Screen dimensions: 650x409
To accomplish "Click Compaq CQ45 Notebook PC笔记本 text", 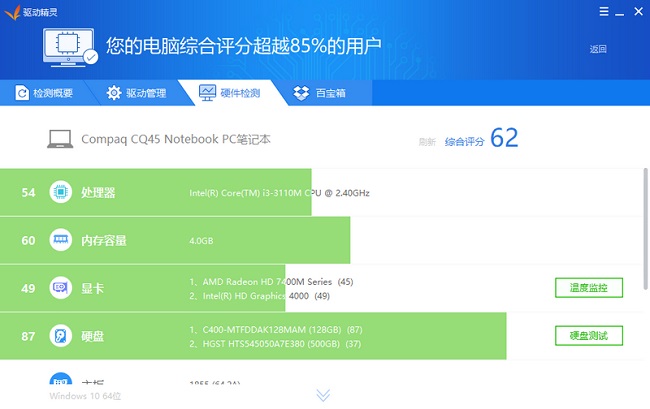I will (176, 139).
